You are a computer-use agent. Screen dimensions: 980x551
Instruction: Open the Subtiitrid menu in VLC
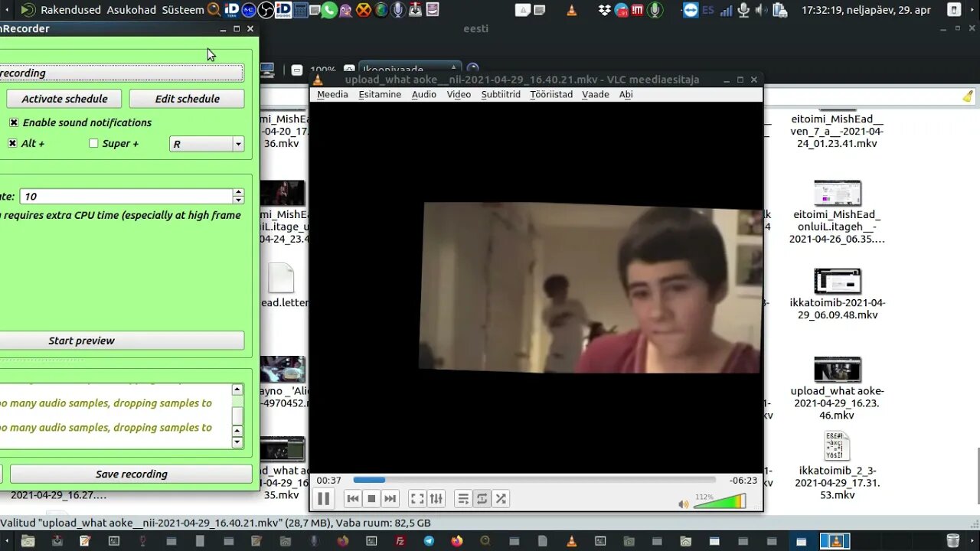(x=501, y=94)
